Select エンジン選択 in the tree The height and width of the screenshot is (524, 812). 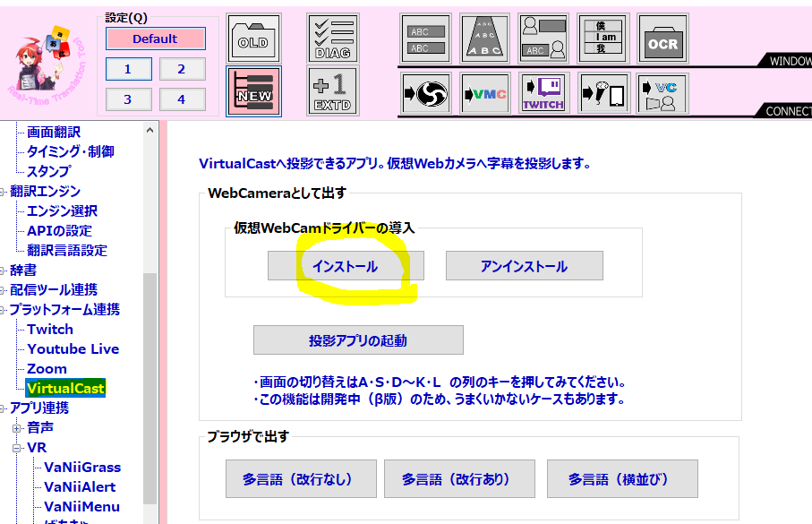62,211
